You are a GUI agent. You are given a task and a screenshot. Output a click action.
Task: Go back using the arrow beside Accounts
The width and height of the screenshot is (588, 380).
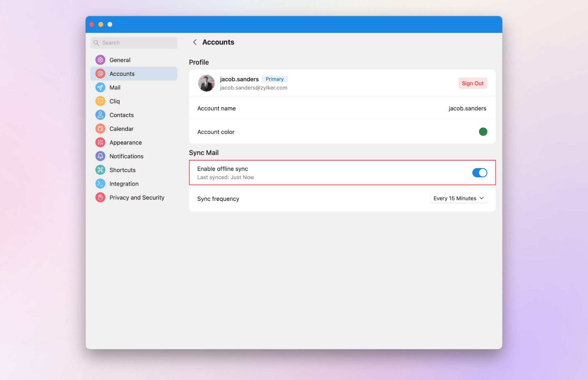(x=195, y=42)
